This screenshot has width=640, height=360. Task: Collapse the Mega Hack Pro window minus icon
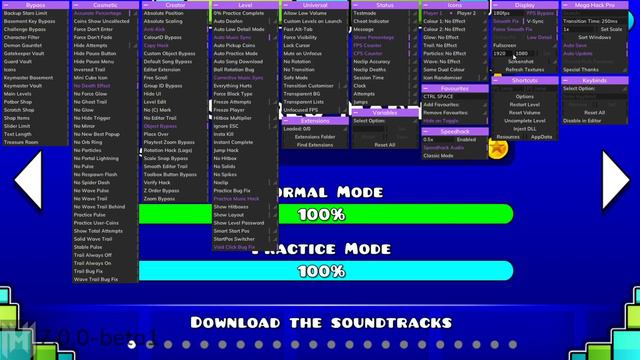click(566, 5)
